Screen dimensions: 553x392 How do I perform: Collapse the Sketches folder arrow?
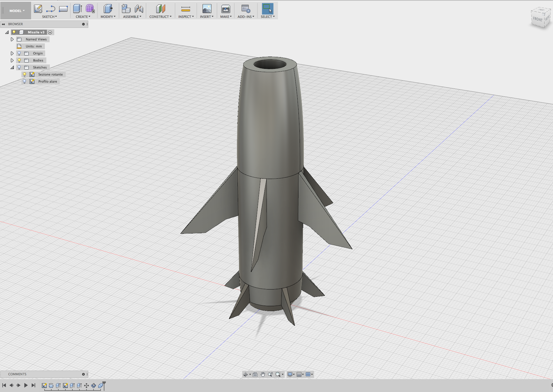pos(12,67)
